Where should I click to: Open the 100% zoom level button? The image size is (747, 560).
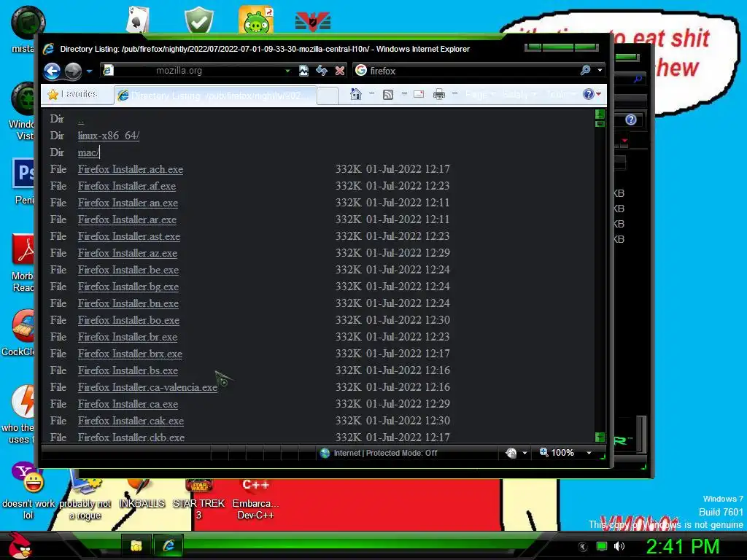coord(557,452)
